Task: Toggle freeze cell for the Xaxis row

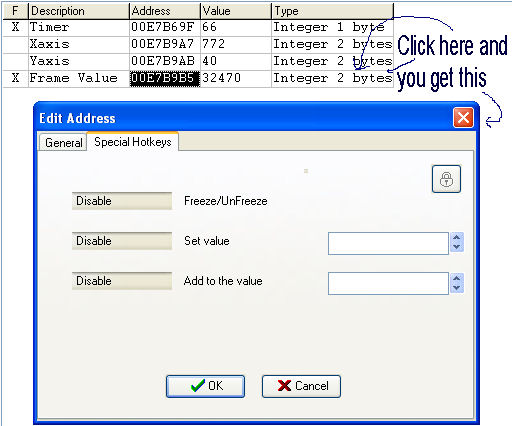Action: tap(15, 44)
